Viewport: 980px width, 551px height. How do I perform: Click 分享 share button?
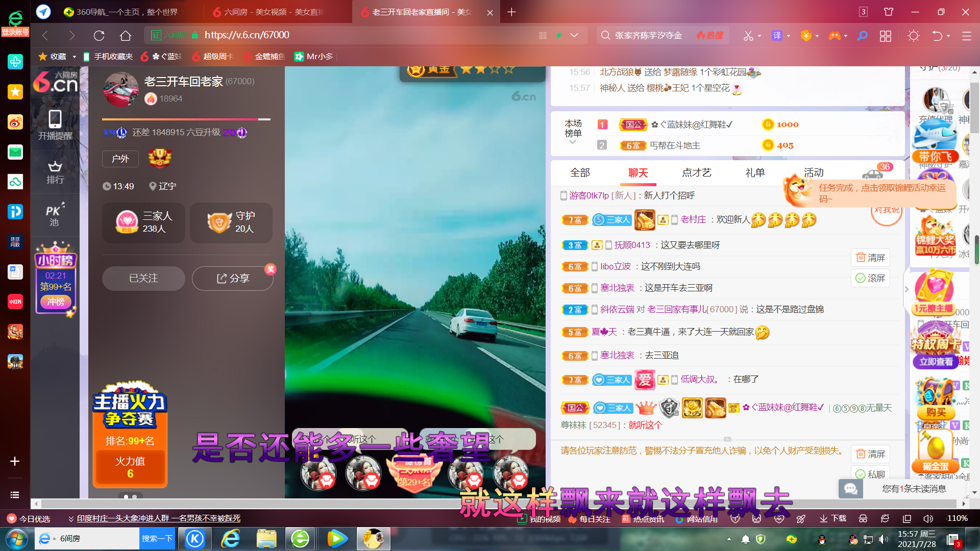(233, 279)
